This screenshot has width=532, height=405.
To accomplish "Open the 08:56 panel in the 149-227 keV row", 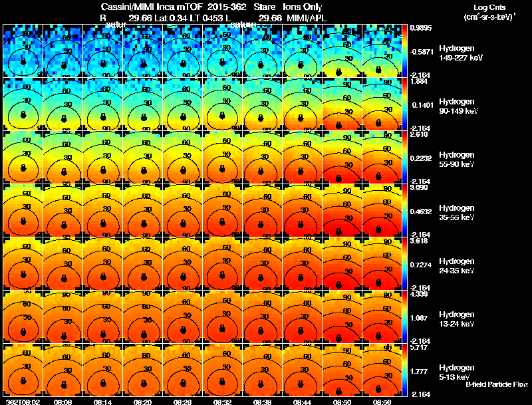I will point(382,51).
